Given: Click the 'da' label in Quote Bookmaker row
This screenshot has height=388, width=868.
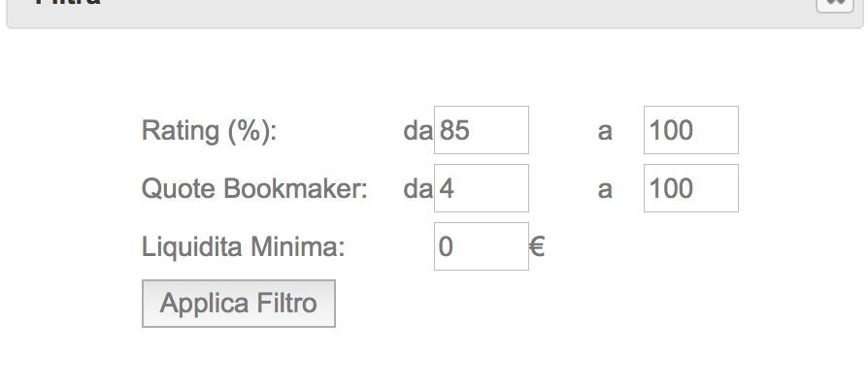Looking at the screenshot, I should (x=417, y=188).
